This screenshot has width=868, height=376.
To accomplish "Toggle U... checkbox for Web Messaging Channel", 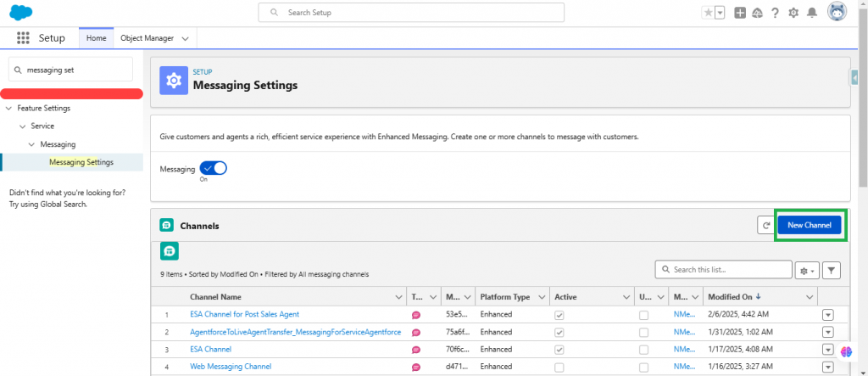I will (644, 367).
